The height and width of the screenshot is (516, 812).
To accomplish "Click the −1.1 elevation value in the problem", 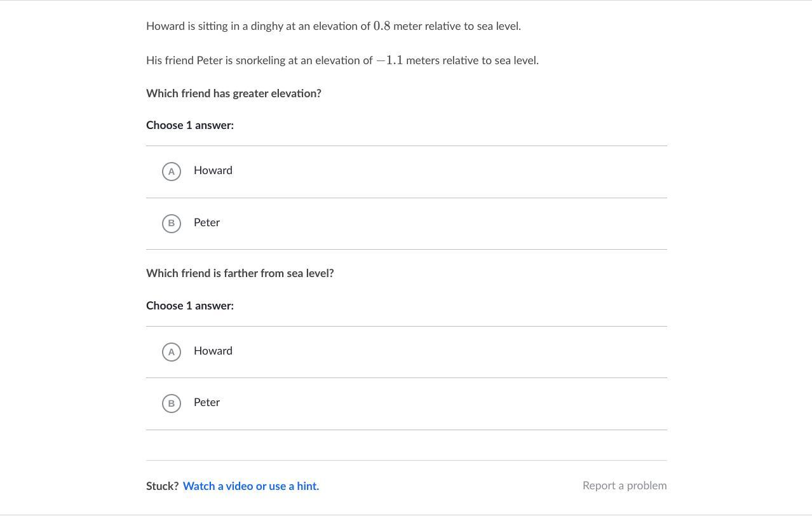I will pyautogui.click(x=389, y=60).
